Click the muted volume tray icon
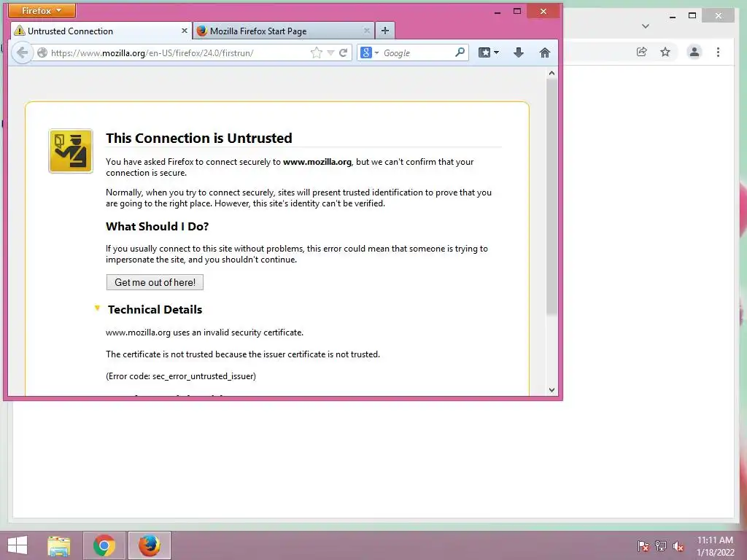Image resolution: width=747 pixels, height=560 pixels. pyautogui.click(x=678, y=546)
